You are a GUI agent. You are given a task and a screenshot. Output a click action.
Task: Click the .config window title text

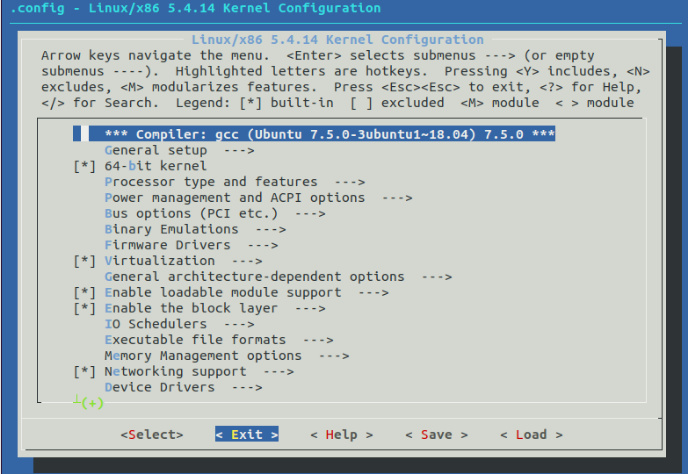pos(195,8)
